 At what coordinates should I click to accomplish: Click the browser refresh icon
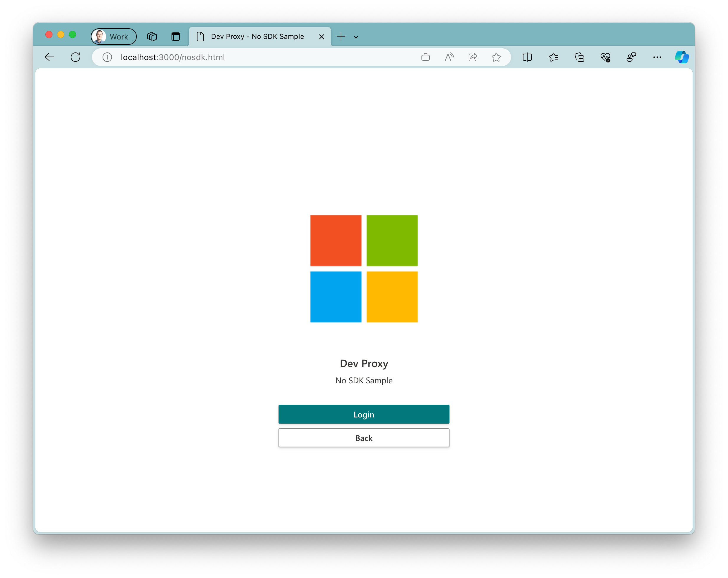(76, 57)
